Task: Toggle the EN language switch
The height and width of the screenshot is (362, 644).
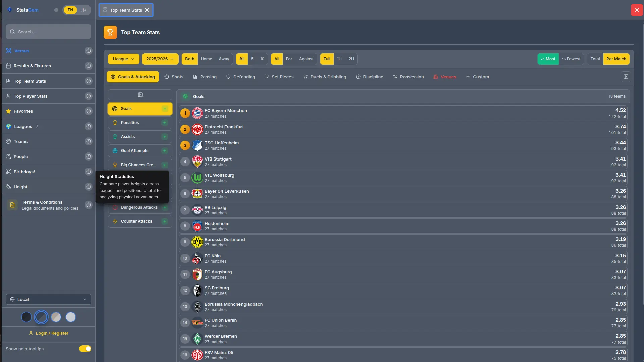Action: click(x=70, y=10)
